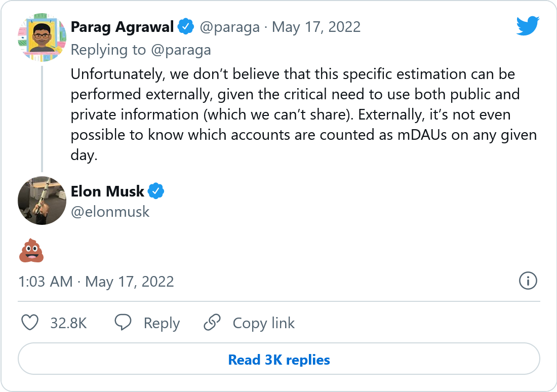Open the May 17, 2022 header date
557x392 pixels.
[316, 26]
